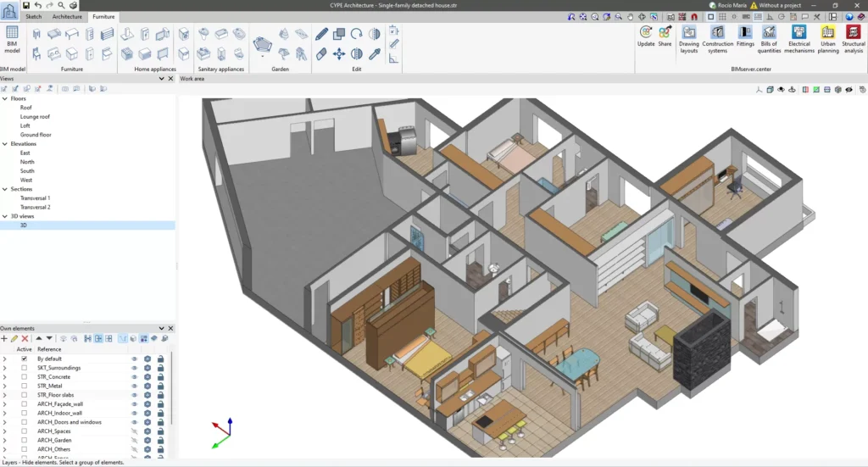
Task: Select the Move tool in Edit group
Action: [339, 53]
